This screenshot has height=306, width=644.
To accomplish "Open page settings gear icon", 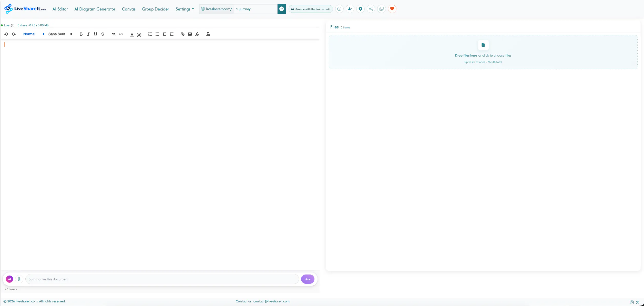I will coord(360,9).
